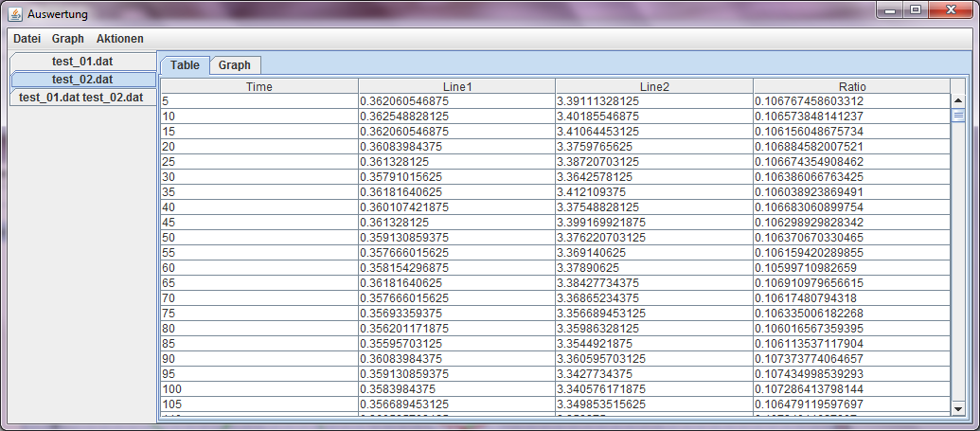Switch to the Graph view tab
980x431 pixels.
tap(235, 65)
